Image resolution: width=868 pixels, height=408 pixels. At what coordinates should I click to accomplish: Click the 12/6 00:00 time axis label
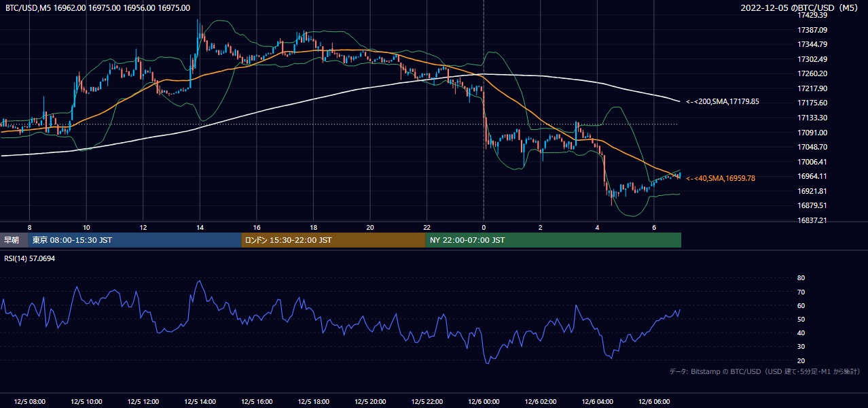click(484, 402)
